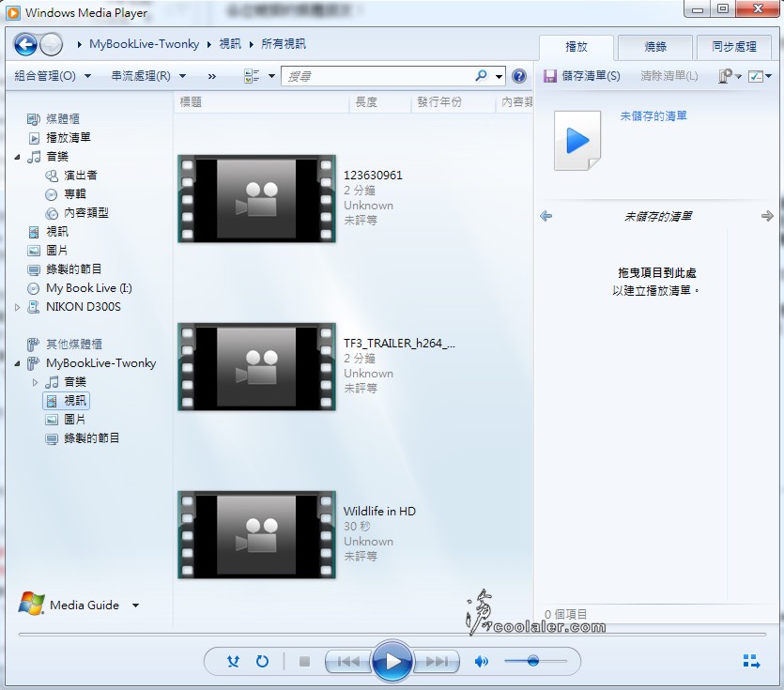
Task: Click the 未儲存的清單 link
Action: (653, 116)
